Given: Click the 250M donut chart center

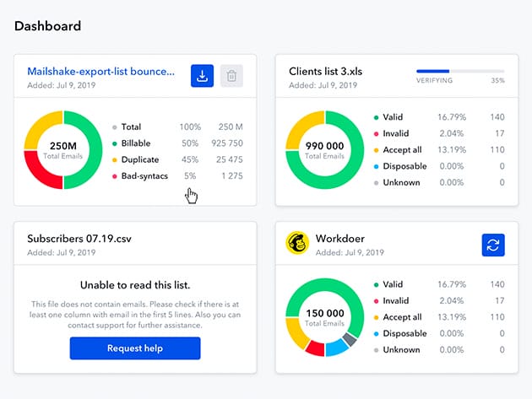Looking at the screenshot, I should coord(64,151).
